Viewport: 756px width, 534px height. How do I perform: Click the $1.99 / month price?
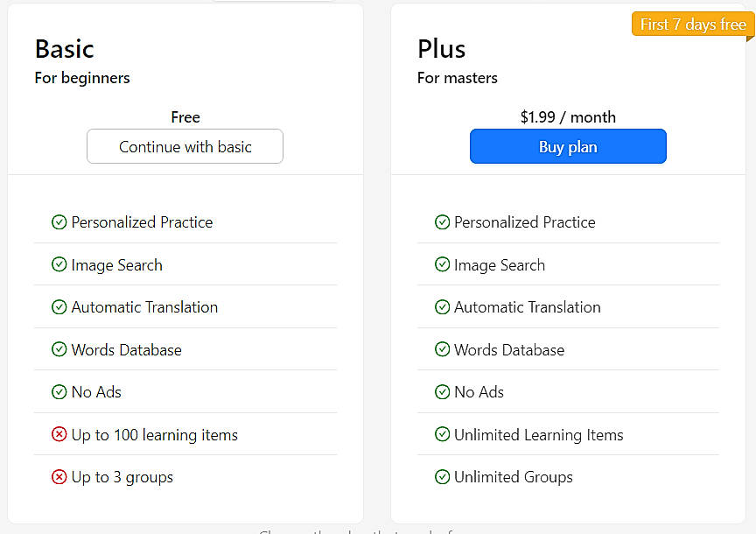click(x=568, y=117)
